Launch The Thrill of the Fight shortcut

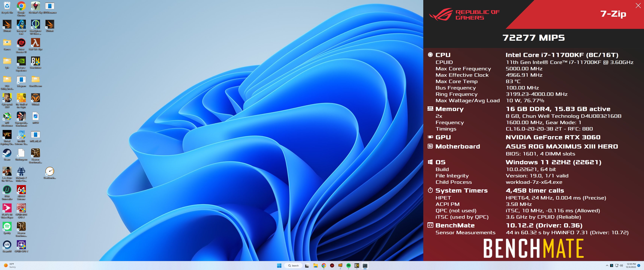(x=21, y=101)
